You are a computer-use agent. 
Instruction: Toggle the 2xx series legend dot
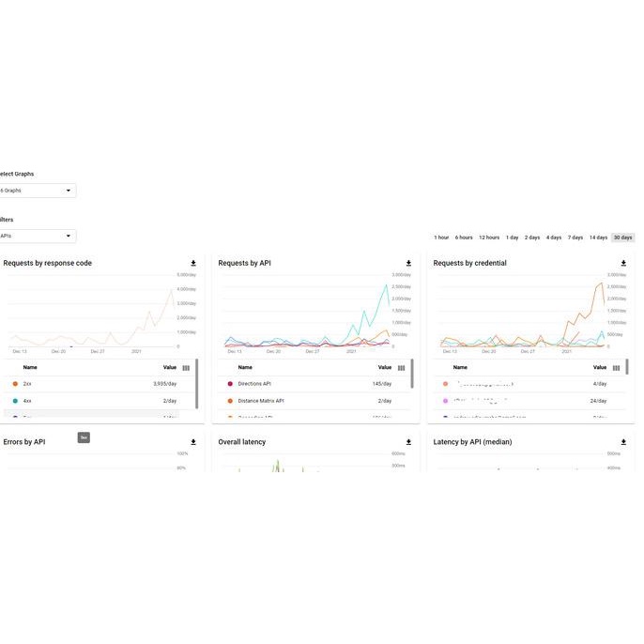point(15,384)
